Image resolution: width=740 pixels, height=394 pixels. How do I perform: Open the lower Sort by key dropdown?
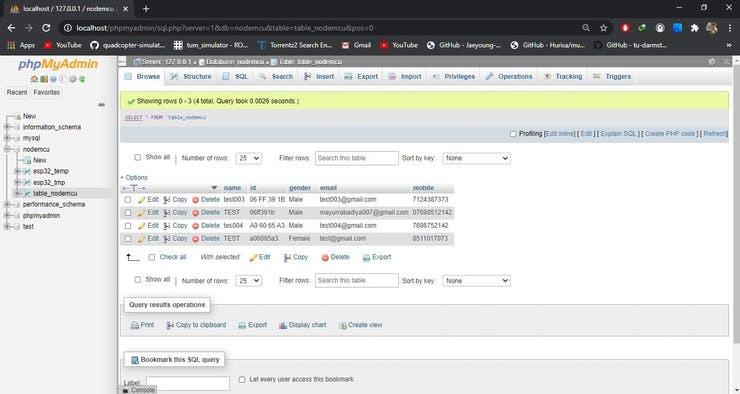coord(476,280)
